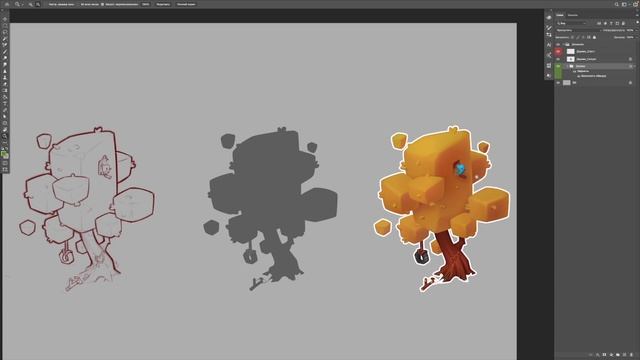Viewport: 640px width, 360px height.
Task: Click the link layers icon
Action: click(590, 355)
